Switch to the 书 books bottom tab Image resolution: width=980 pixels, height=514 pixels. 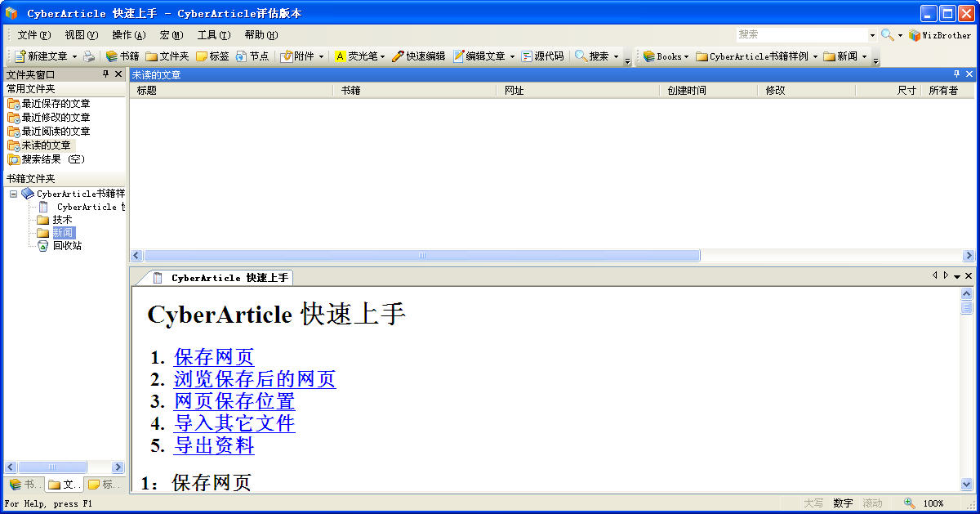(x=24, y=485)
